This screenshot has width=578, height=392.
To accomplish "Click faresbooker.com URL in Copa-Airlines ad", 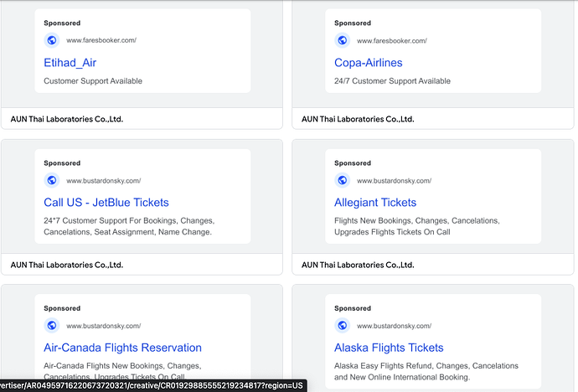I will coord(392,40).
